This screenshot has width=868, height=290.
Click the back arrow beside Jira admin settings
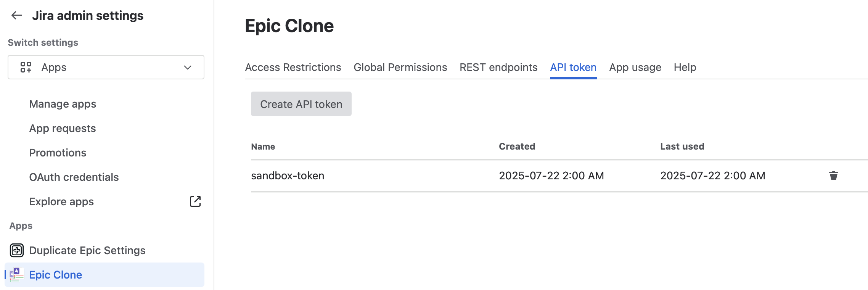click(17, 15)
